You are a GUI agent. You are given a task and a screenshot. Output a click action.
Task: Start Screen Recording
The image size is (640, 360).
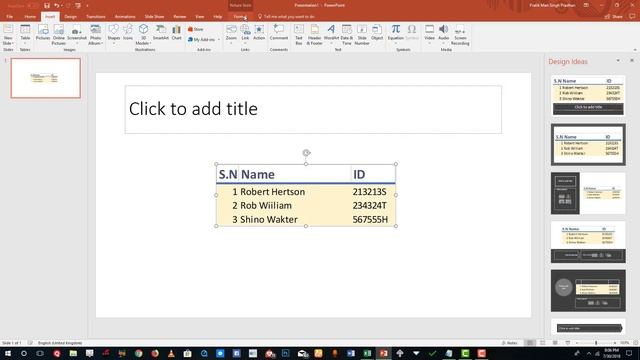(460, 35)
